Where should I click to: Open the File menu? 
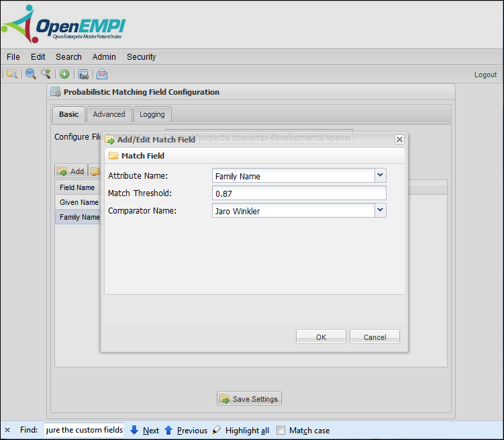point(13,57)
